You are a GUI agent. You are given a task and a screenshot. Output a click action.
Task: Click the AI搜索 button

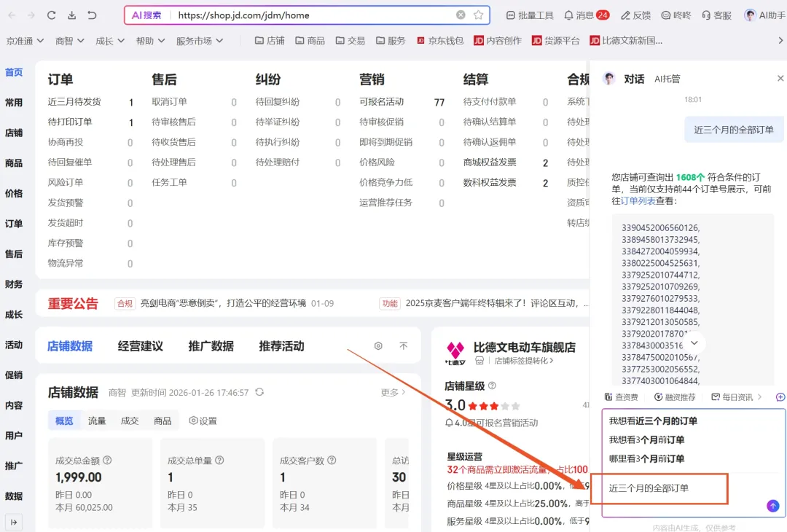pos(146,15)
